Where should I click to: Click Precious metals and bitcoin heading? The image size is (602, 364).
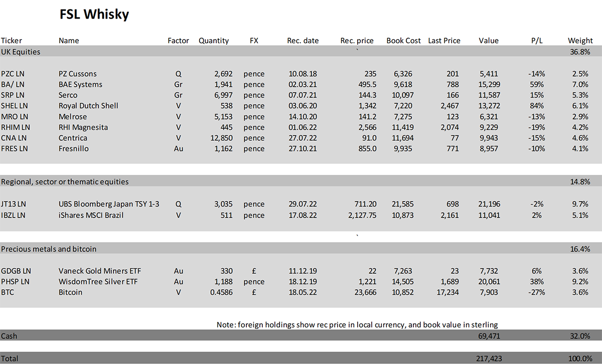tap(49, 249)
